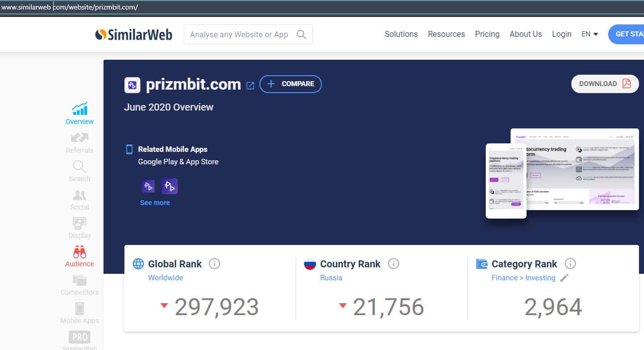Click the prizmbit.com favicon icon
Image resolution: width=644 pixels, height=350 pixels.
pos(132,85)
